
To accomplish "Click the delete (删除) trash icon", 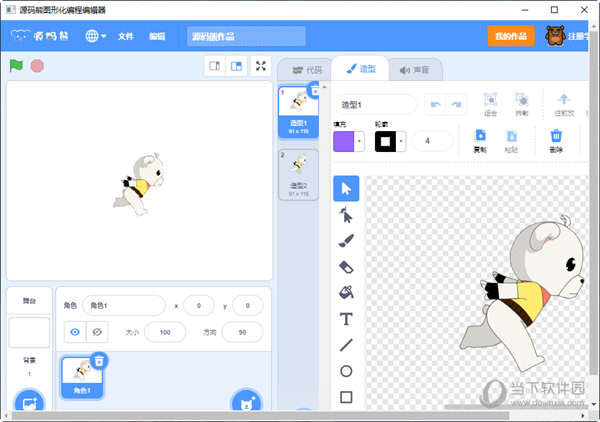I will point(556,141).
